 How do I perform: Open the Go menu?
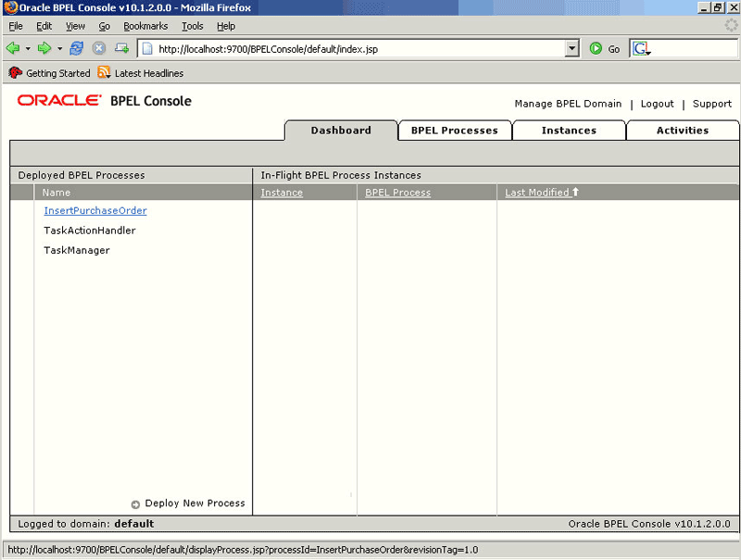tap(105, 26)
